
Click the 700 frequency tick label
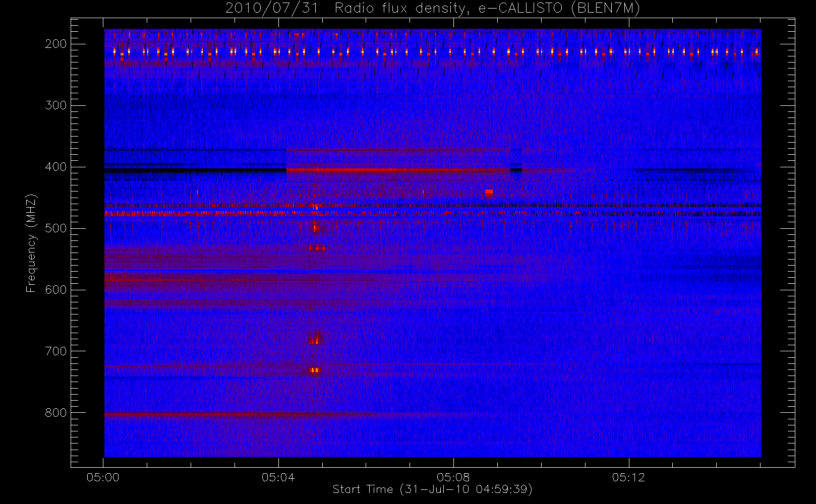pyautogui.click(x=56, y=351)
